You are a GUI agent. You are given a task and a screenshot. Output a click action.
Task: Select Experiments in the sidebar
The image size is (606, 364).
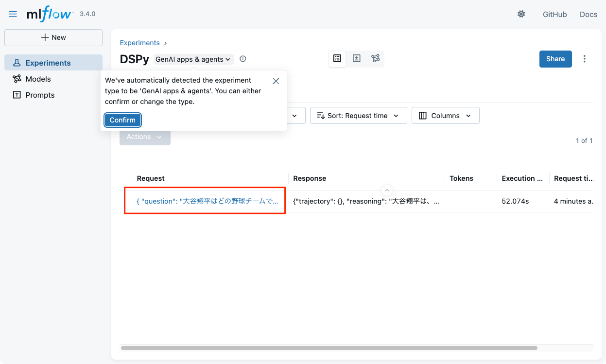[x=53, y=63]
